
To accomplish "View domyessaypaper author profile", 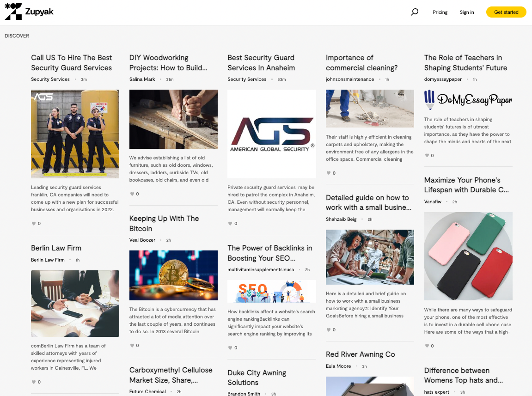I will click(443, 79).
